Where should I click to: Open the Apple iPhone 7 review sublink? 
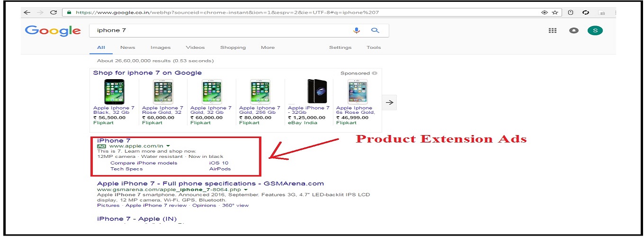click(156, 205)
